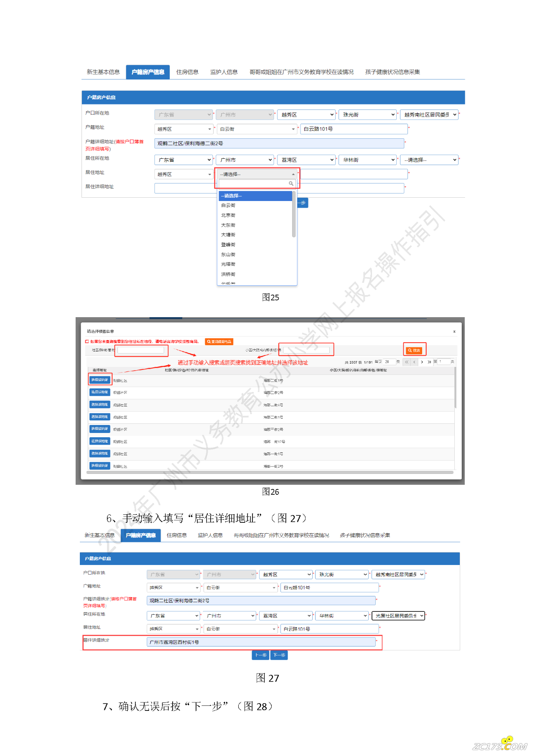The width and height of the screenshot is (535, 756).
Task: Click the per-page count field showing 20
Action: [x=389, y=362]
